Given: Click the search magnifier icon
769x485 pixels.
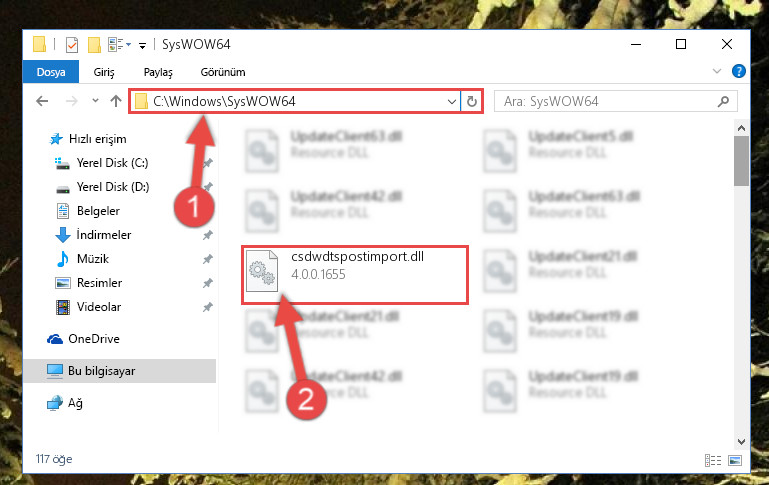Looking at the screenshot, I should click(x=723, y=102).
